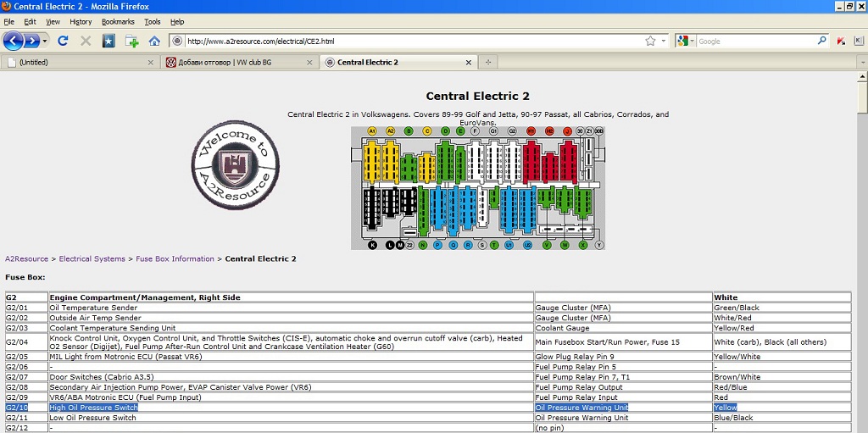Viewport: 868px width, 433px height.
Task: Reload the current page
Action: coord(63,41)
